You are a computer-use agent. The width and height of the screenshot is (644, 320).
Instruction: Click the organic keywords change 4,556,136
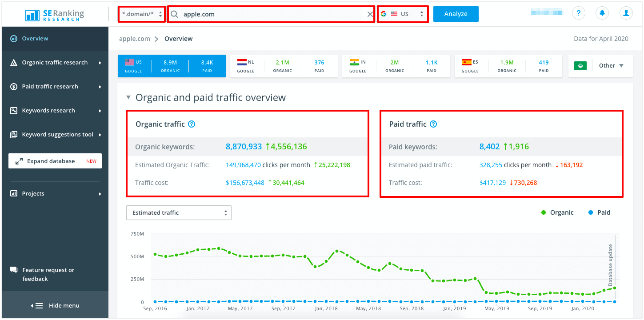(x=286, y=147)
